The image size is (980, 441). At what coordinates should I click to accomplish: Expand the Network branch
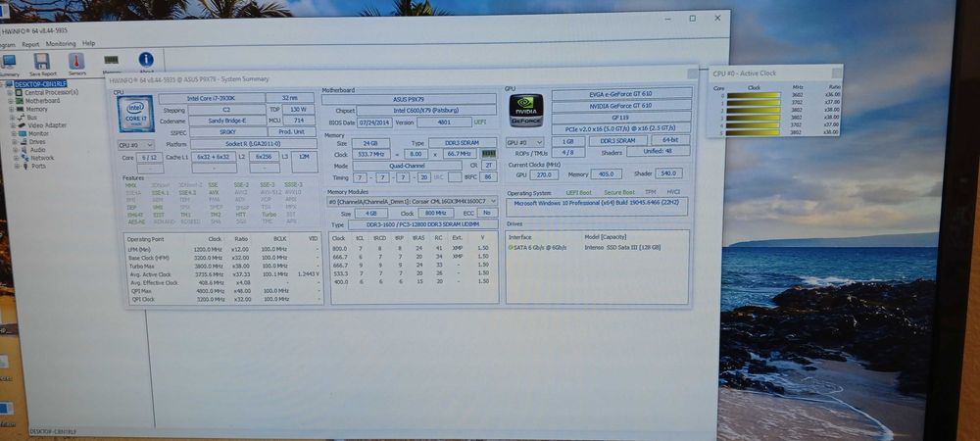point(17,158)
